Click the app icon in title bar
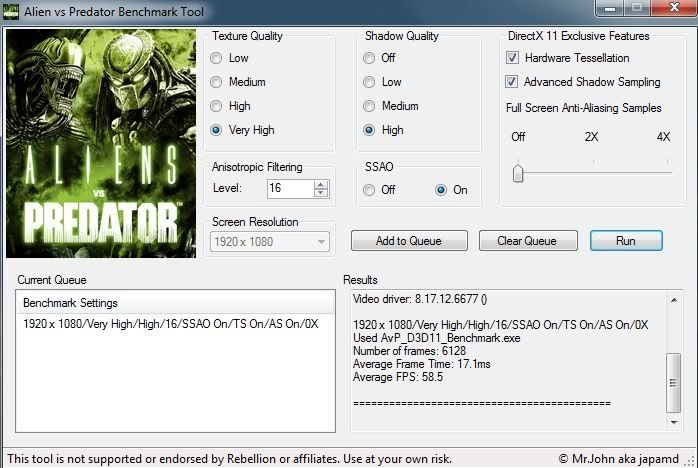 tap(11, 11)
